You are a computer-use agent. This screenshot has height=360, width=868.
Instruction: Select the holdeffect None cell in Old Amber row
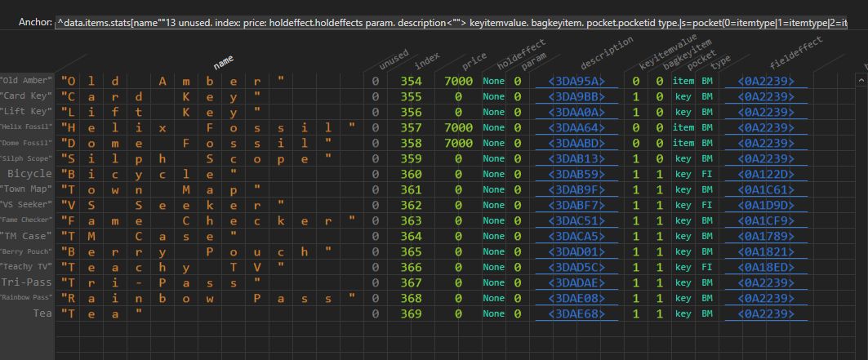pos(493,81)
